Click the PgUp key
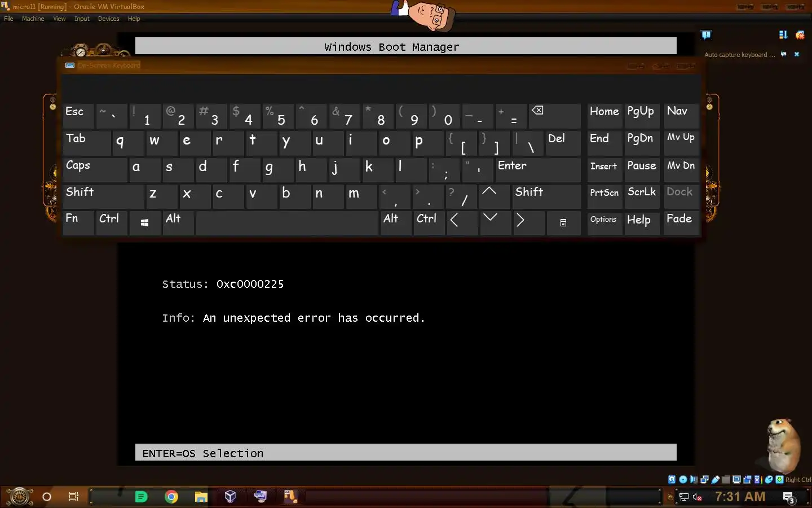 click(642, 116)
